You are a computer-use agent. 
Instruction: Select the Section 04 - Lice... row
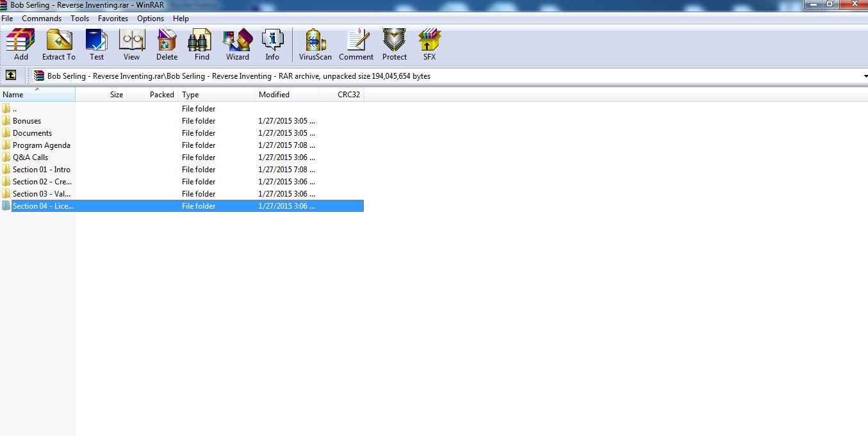point(182,206)
